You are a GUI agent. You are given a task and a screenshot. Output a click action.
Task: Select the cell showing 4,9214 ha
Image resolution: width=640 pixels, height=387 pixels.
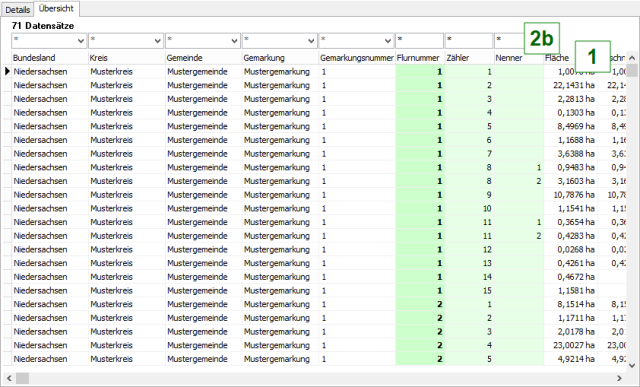click(x=571, y=359)
